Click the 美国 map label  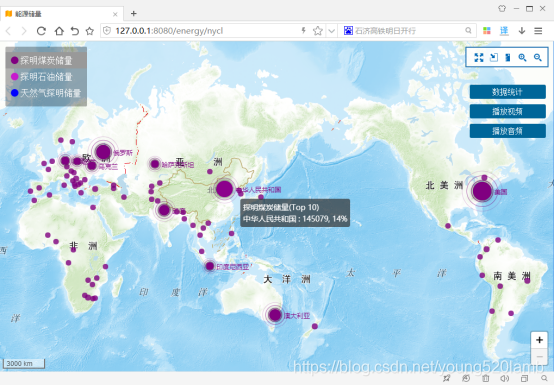(501, 192)
